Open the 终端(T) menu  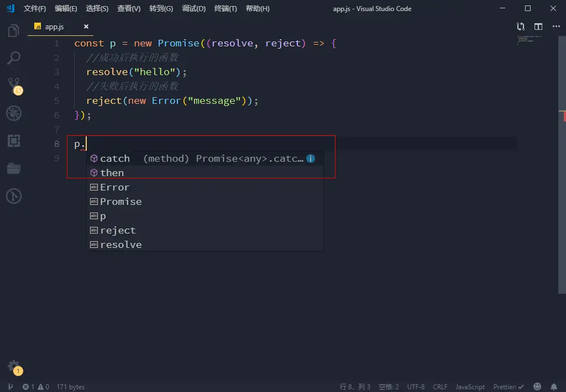pyautogui.click(x=226, y=9)
